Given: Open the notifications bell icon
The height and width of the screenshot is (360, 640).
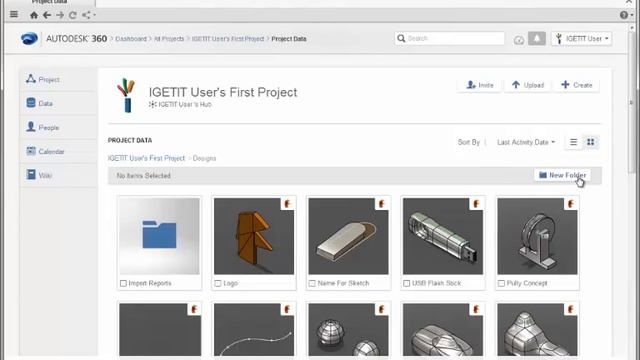Looking at the screenshot, I should (537, 38).
